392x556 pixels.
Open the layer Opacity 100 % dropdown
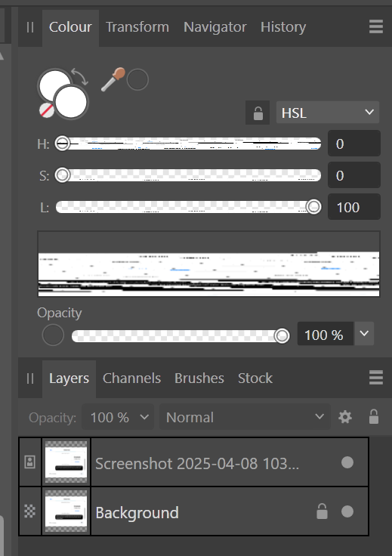pyautogui.click(x=118, y=417)
